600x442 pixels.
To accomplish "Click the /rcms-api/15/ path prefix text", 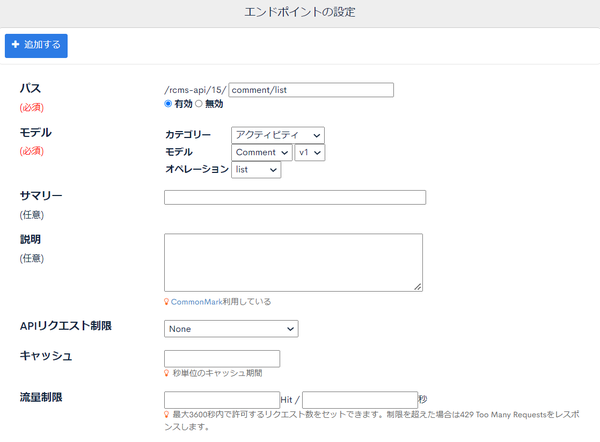I will pyautogui.click(x=195, y=90).
